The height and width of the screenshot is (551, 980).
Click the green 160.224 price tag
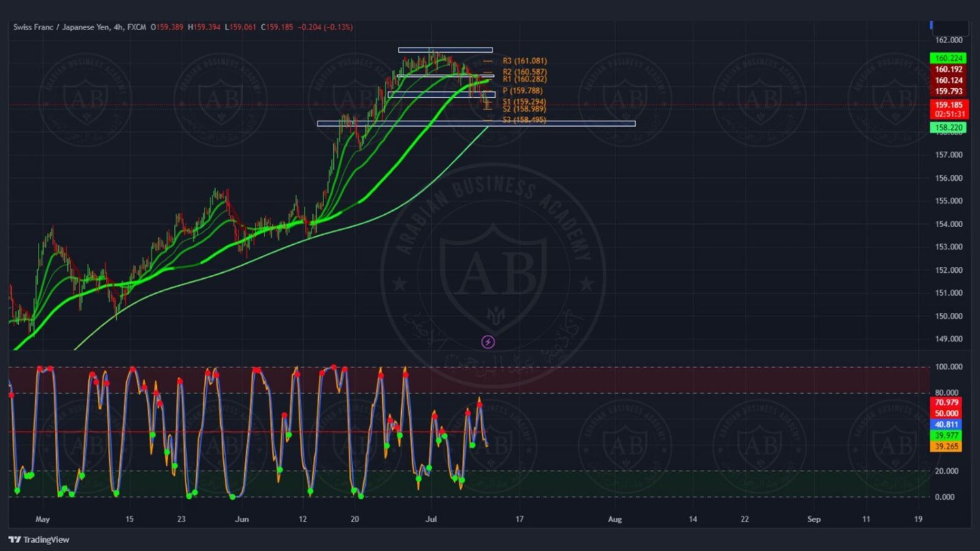[x=949, y=58]
